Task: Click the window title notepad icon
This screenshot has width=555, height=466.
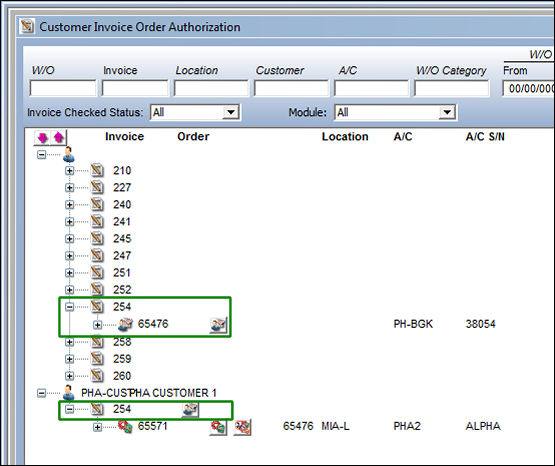Action: (27, 26)
